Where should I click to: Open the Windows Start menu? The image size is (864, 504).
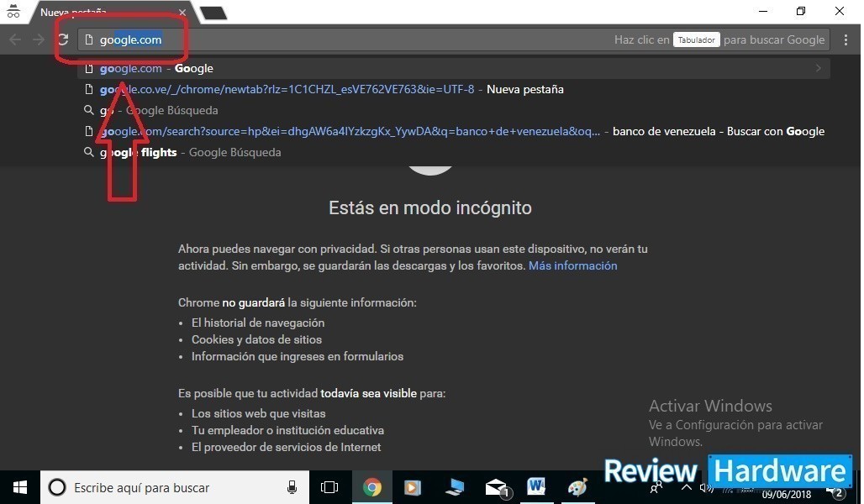point(20,487)
